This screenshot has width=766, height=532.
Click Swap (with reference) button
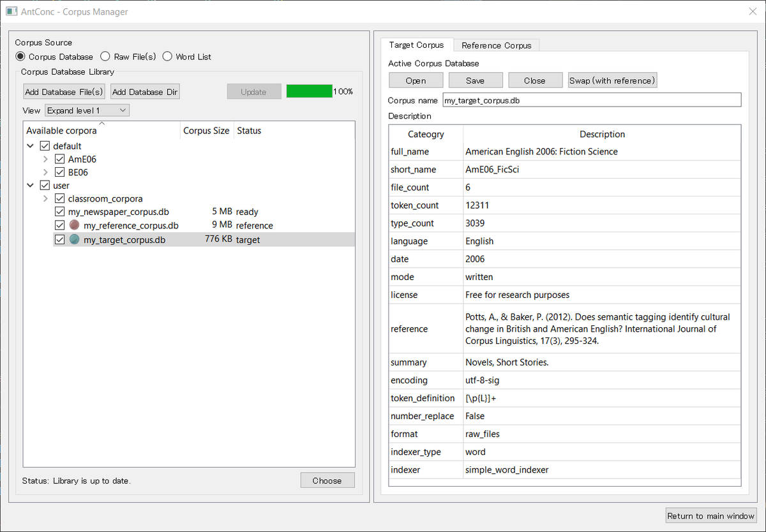pyautogui.click(x=612, y=80)
